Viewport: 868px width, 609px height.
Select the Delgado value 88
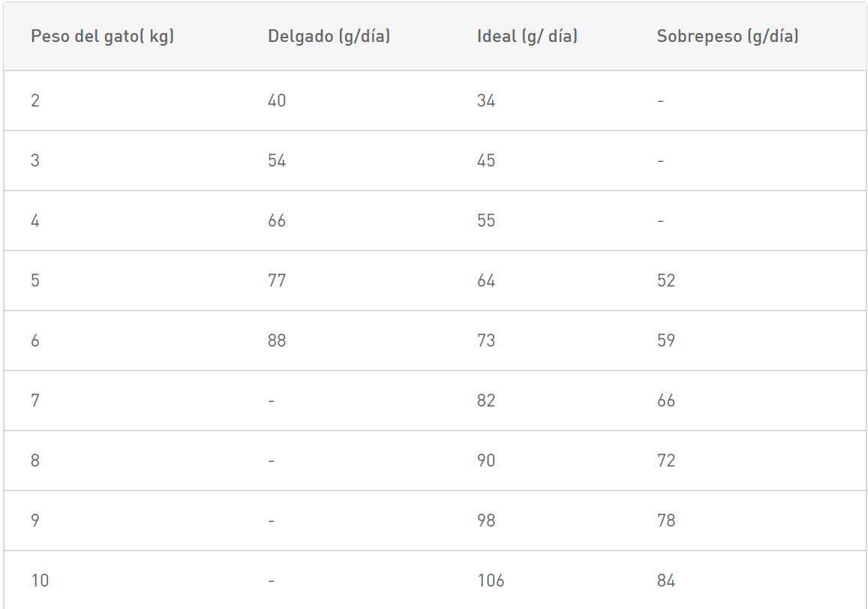[x=277, y=340]
